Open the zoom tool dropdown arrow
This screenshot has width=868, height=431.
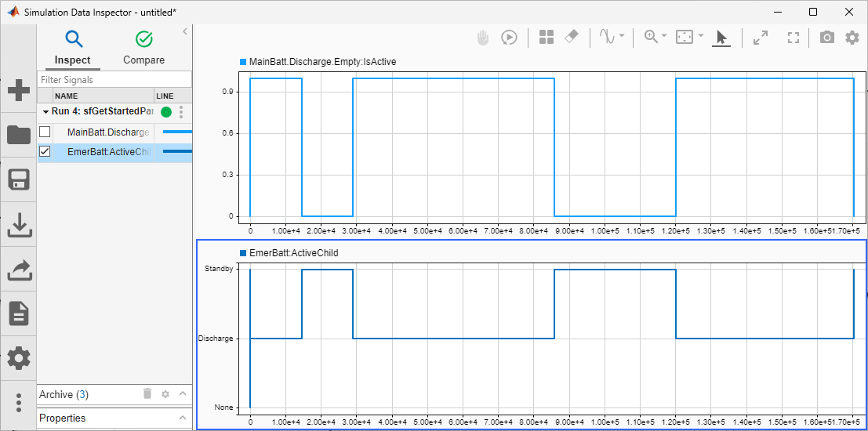pos(664,36)
